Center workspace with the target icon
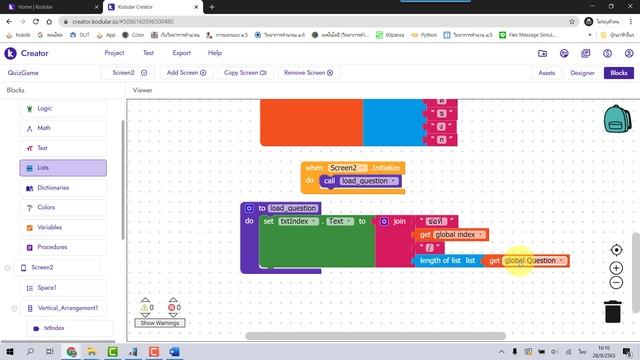The height and width of the screenshot is (360, 640). (616, 250)
